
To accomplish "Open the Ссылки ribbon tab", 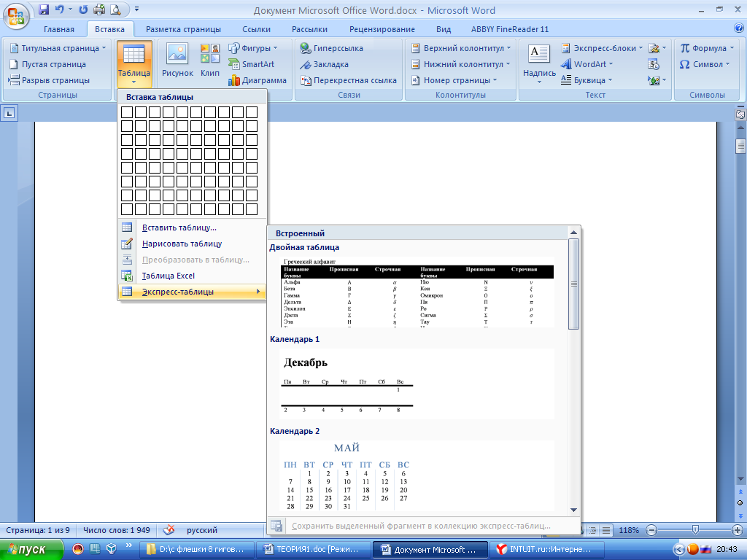I will pyautogui.click(x=256, y=29).
